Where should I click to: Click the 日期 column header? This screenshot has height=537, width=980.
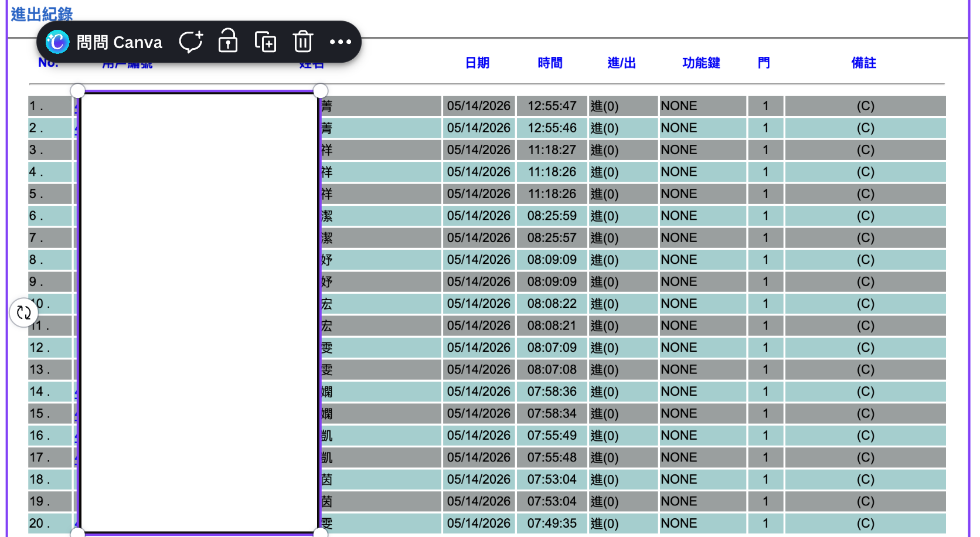tap(477, 63)
